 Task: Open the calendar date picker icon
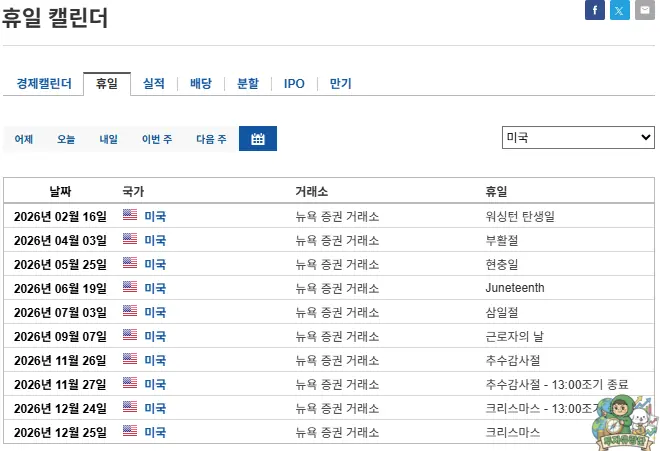coord(258,139)
